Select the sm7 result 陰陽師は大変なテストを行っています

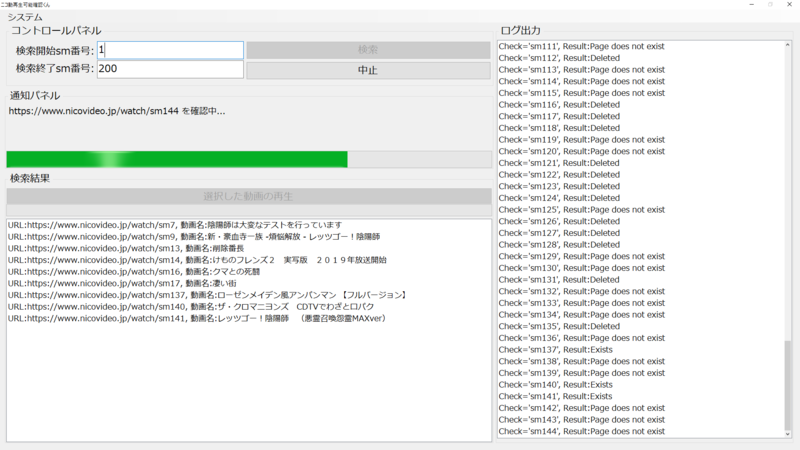tap(175, 225)
